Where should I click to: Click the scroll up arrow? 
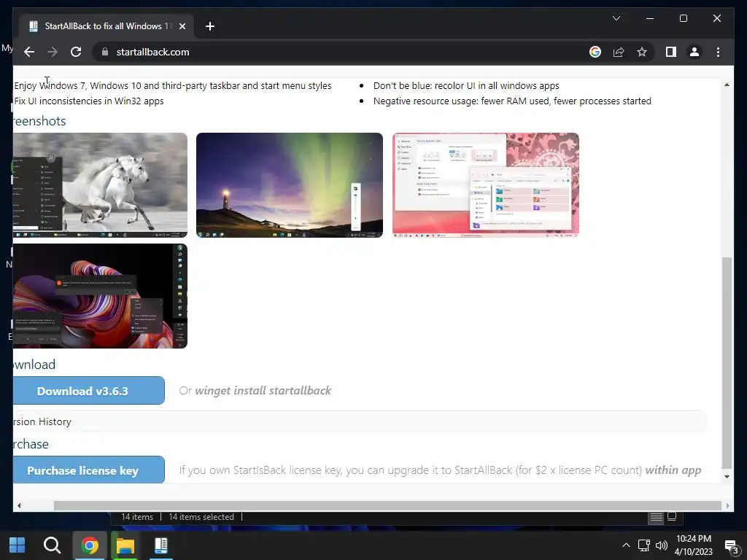pos(727,85)
